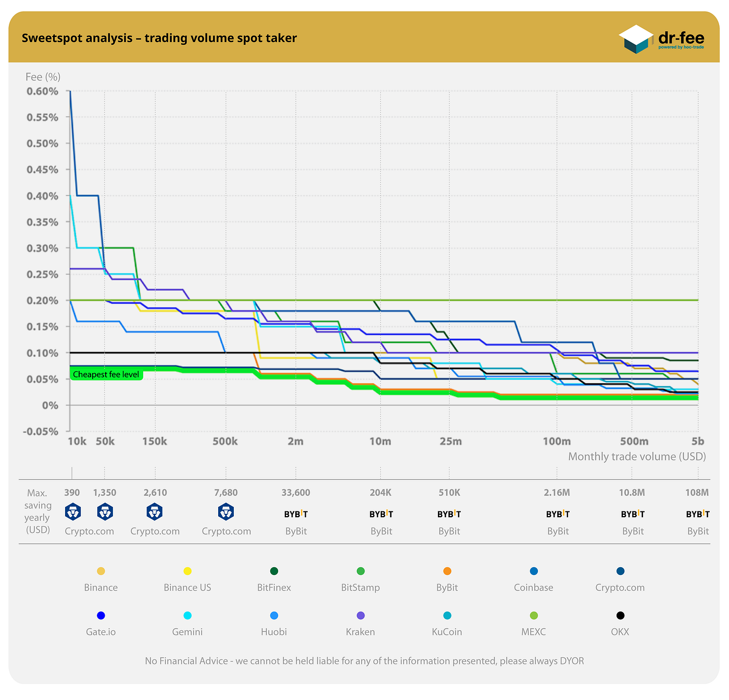Select the black OKX legend dot
Viewport: 729px width, 700px height.
(x=620, y=616)
